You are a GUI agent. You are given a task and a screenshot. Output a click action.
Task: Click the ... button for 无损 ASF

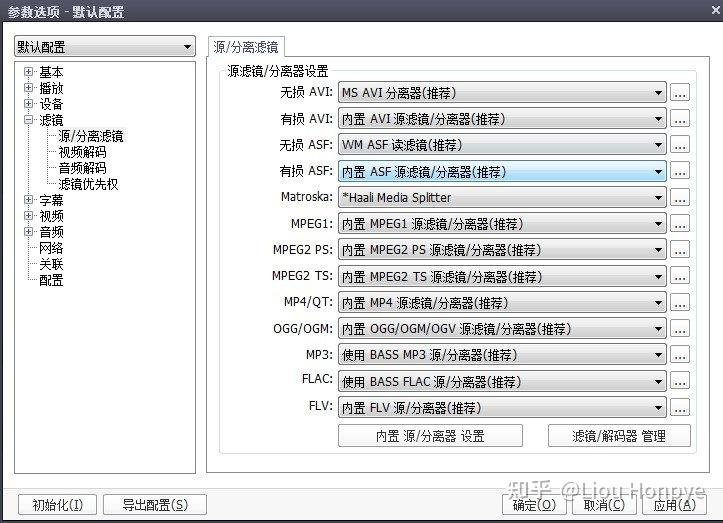pyautogui.click(x=680, y=145)
